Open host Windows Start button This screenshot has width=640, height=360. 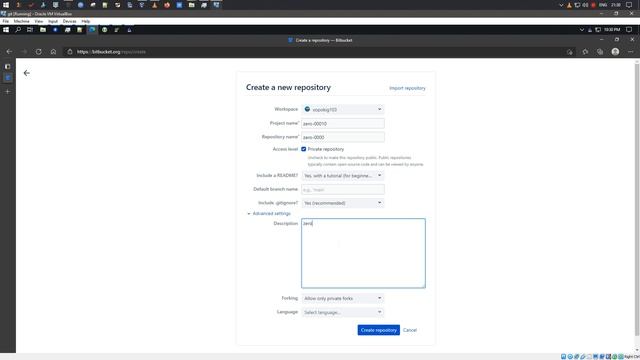tap(6, 5)
